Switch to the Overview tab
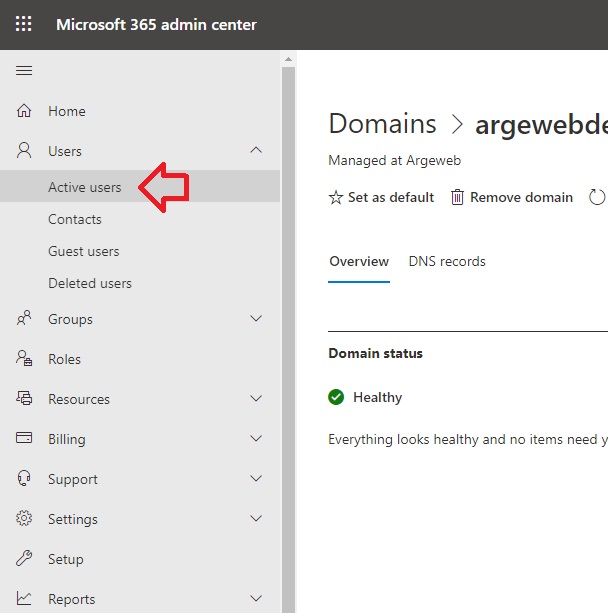Image resolution: width=608 pixels, height=613 pixels. [x=359, y=261]
